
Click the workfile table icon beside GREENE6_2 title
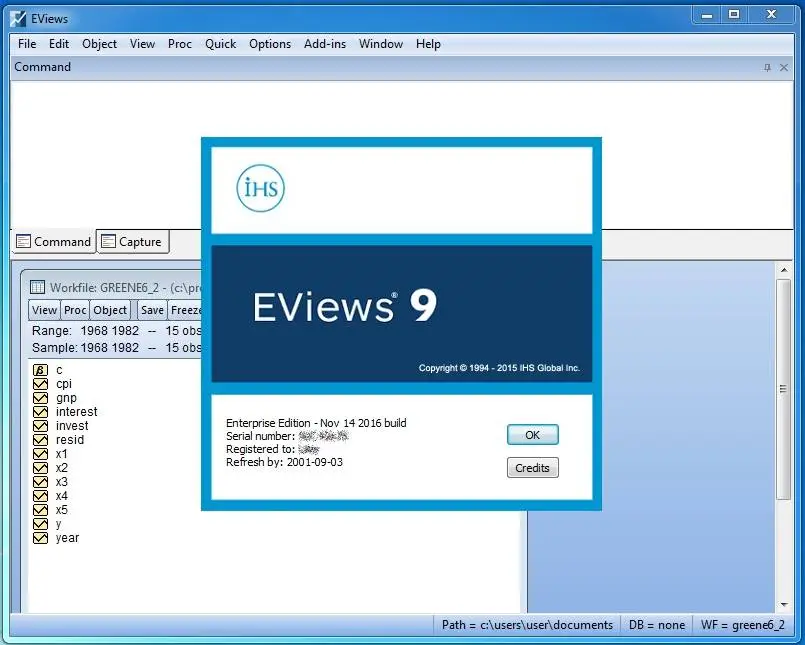coord(37,287)
